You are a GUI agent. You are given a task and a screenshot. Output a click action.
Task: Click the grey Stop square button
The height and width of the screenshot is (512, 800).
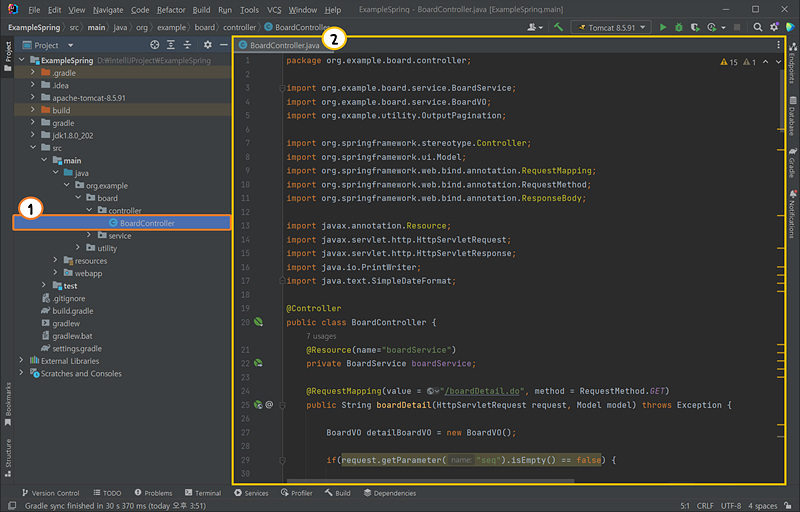pyautogui.click(x=737, y=27)
